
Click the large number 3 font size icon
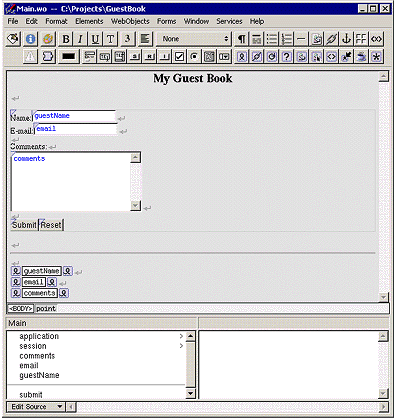tap(127, 39)
